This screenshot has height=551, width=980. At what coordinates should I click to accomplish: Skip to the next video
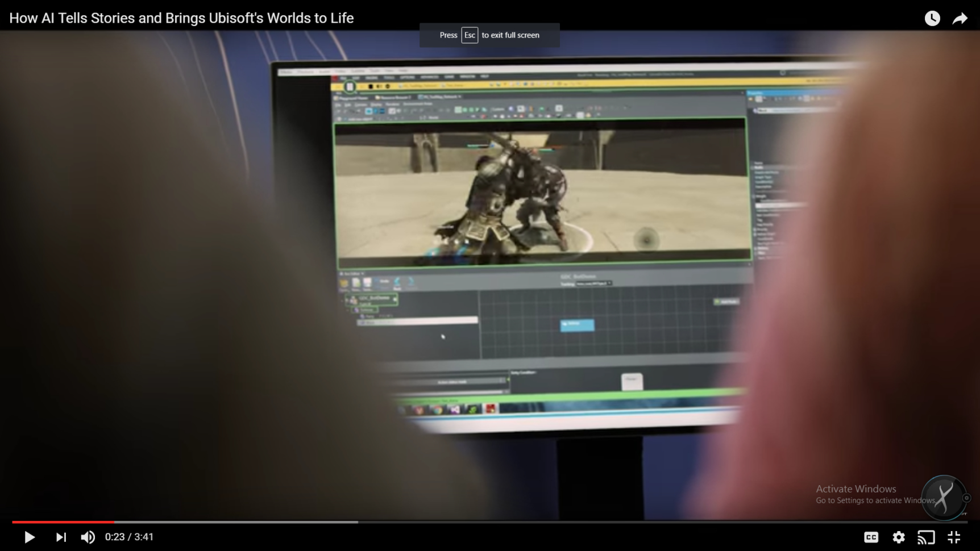click(x=61, y=537)
